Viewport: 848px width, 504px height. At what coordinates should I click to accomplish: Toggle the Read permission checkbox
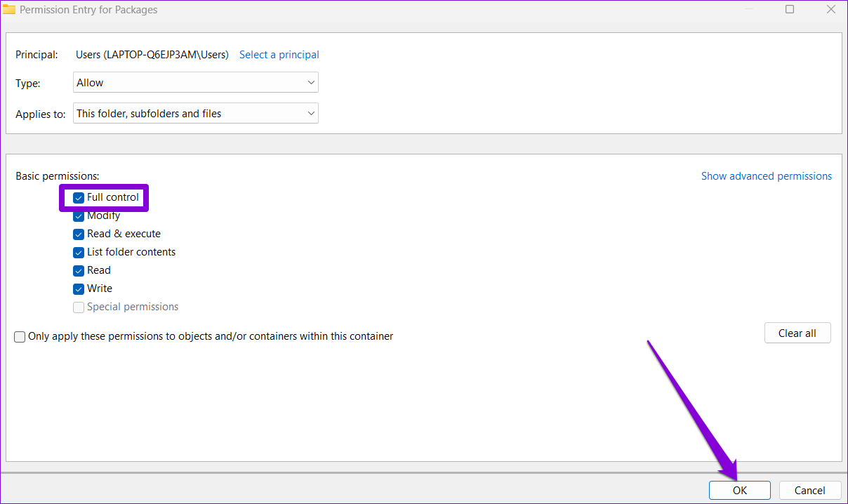pyautogui.click(x=79, y=271)
